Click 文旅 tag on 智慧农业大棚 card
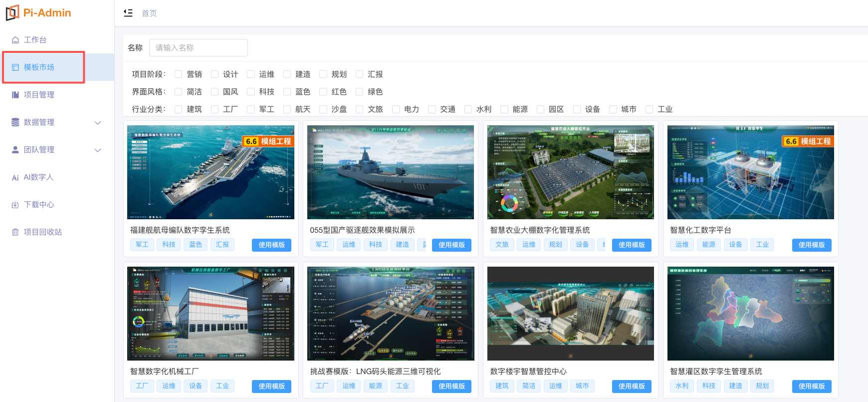This screenshot has width=868, height=402. coord(502,245)
